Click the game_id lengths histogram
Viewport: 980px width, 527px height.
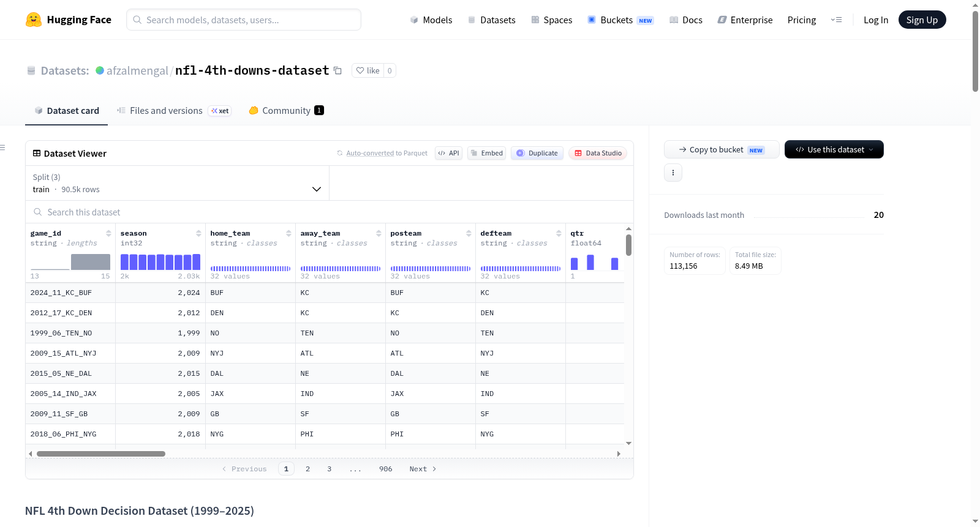point(70,262)
